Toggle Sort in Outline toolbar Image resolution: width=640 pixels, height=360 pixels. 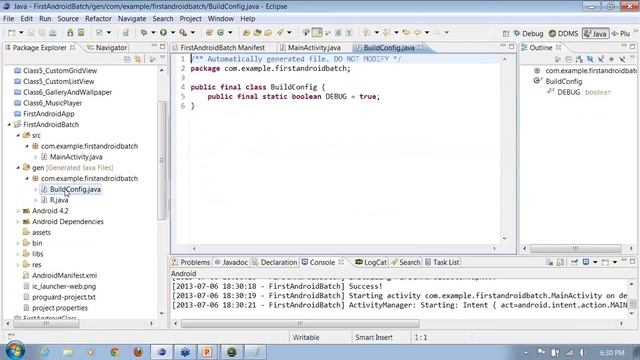click(x=579, y=60)
